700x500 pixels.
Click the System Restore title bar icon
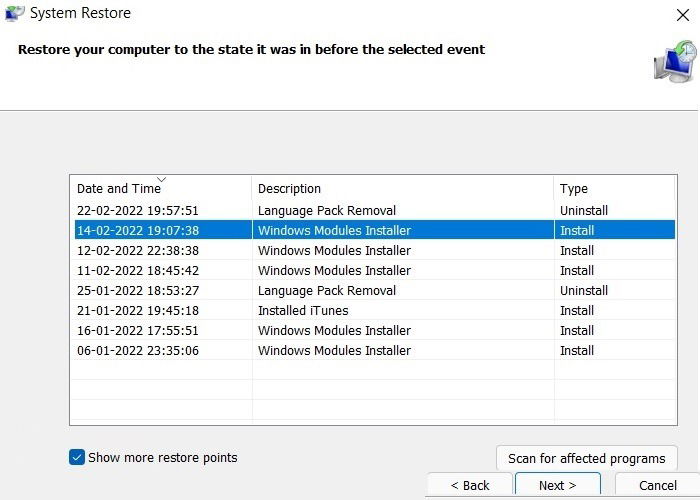coord(14,13)
